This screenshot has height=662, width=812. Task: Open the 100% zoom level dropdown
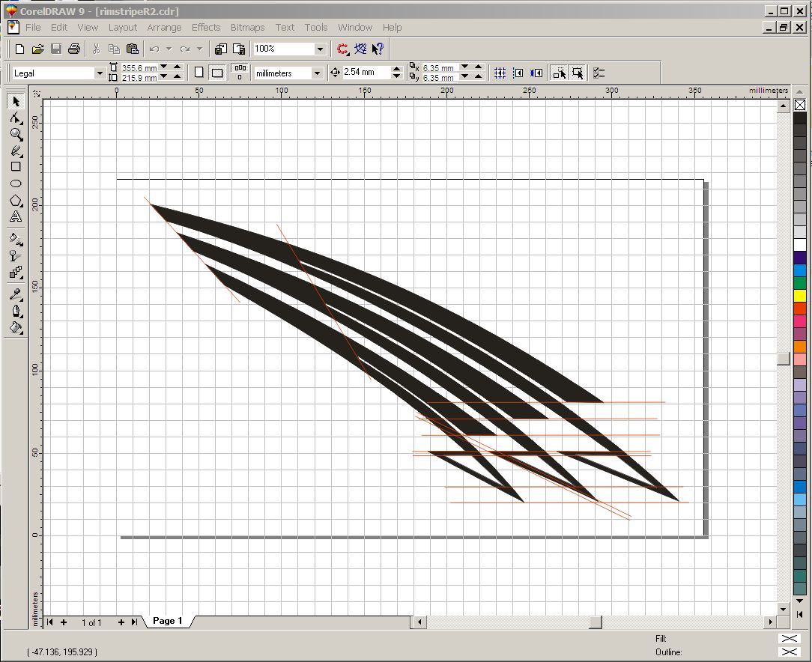click(x=320, y=49)
